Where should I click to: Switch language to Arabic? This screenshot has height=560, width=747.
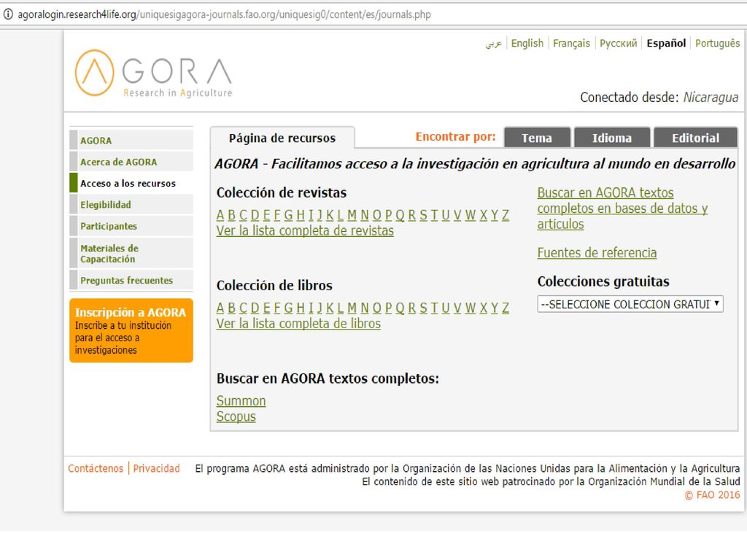tap(494, 43)
